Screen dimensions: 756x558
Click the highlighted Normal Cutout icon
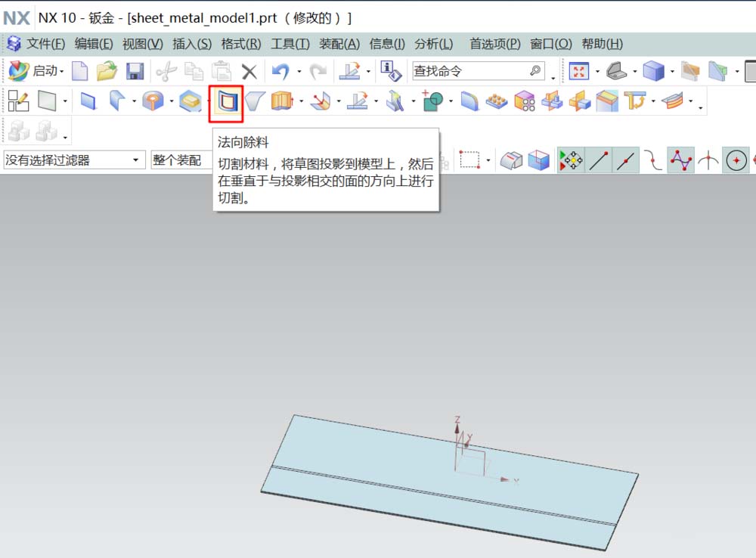226,103
